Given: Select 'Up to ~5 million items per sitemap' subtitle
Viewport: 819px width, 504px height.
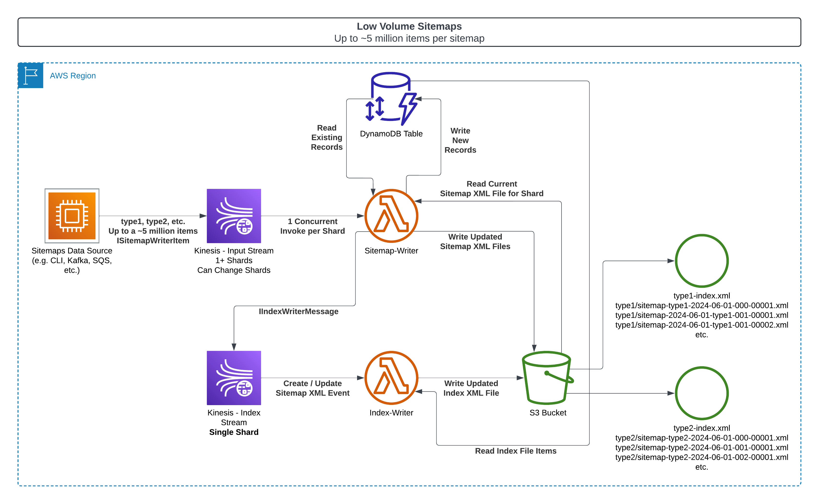Looking at the screenshot, I should click(409, 39).
